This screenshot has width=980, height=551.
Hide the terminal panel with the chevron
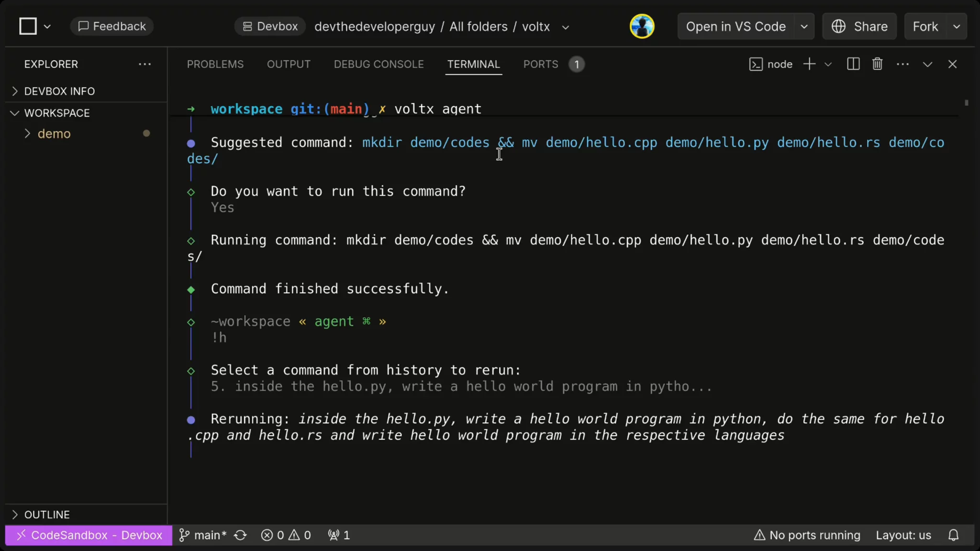[927, 64]
